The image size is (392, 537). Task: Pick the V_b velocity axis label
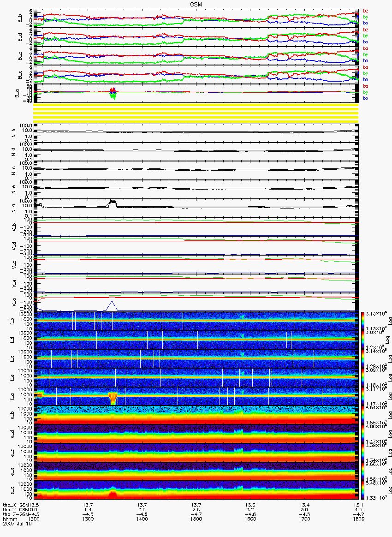[x=14, y=227]
